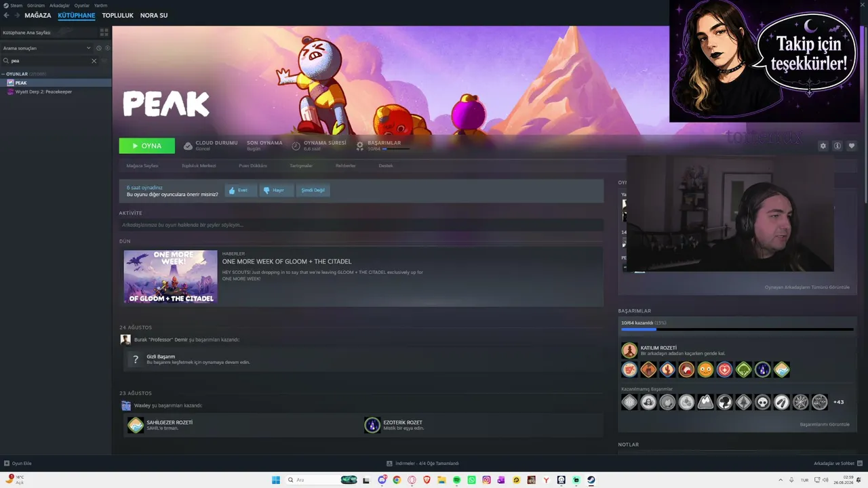Toggle ready-to-play filter icon
The width and height of the screenshot is (868, 488).
click(107, 48)
